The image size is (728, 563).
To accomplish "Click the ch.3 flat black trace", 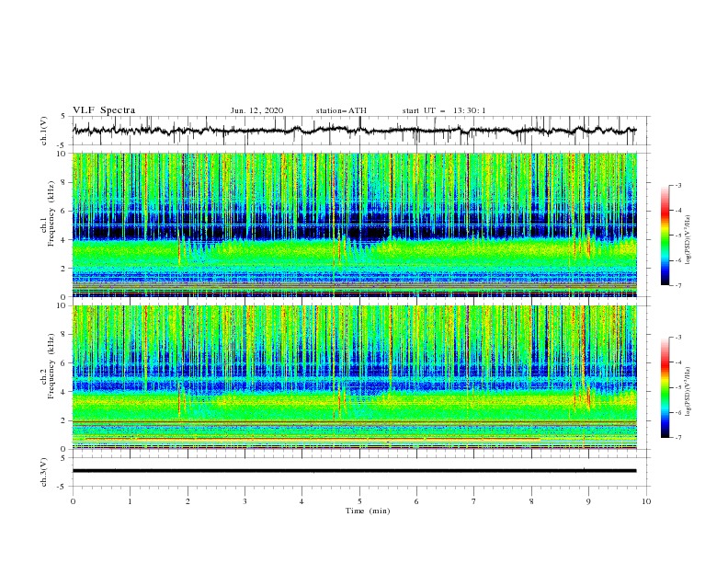I will click(354, 471).
